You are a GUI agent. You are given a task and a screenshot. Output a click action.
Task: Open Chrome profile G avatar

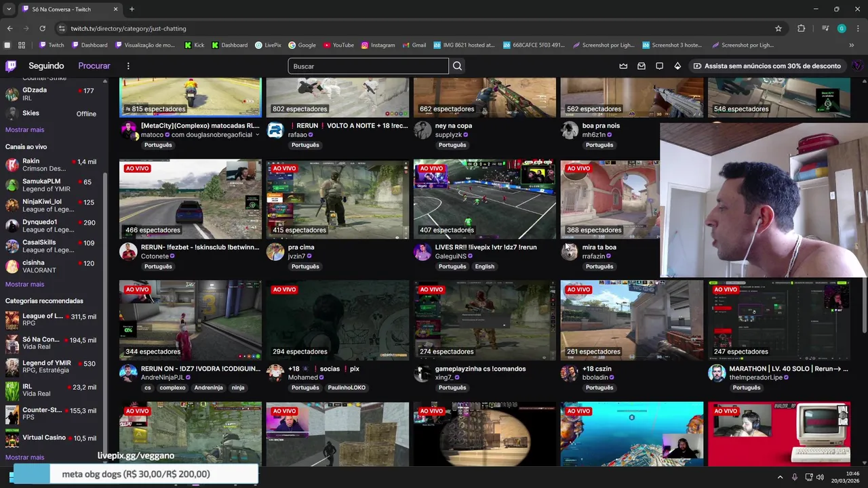(842, 28)
